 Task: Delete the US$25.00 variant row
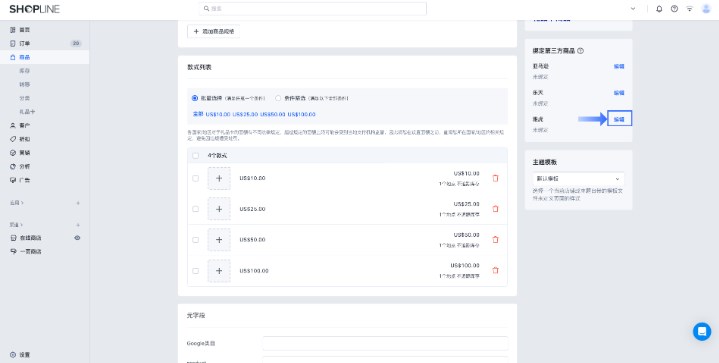pyautogui.click(x=495, y=209)
